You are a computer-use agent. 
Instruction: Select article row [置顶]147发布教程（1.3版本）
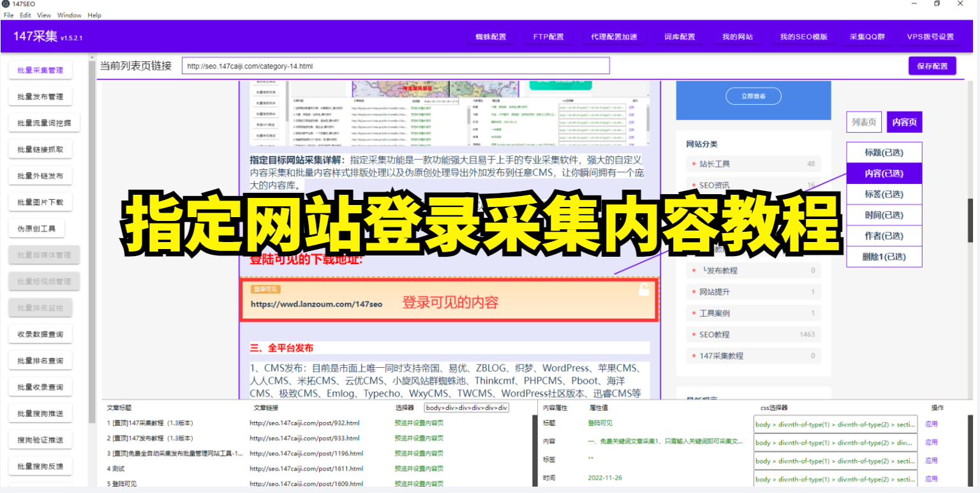[x=150, y=438]
